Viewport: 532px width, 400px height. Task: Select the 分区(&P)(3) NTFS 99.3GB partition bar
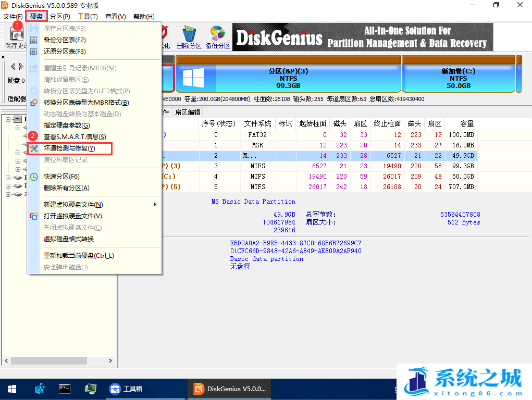[x=288, y=74]
